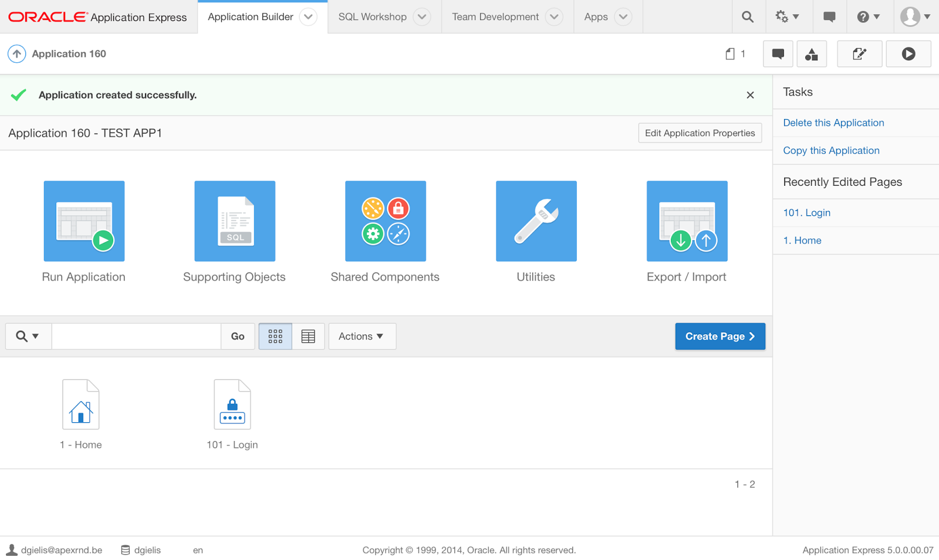Click the feedback speech bubble in top bar

click(x=829, y=17)
